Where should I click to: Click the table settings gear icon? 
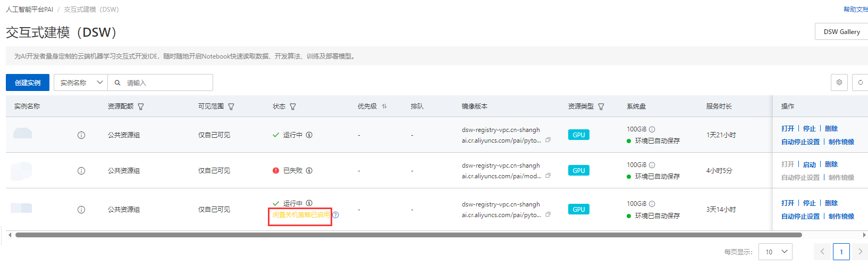(839, 82)
